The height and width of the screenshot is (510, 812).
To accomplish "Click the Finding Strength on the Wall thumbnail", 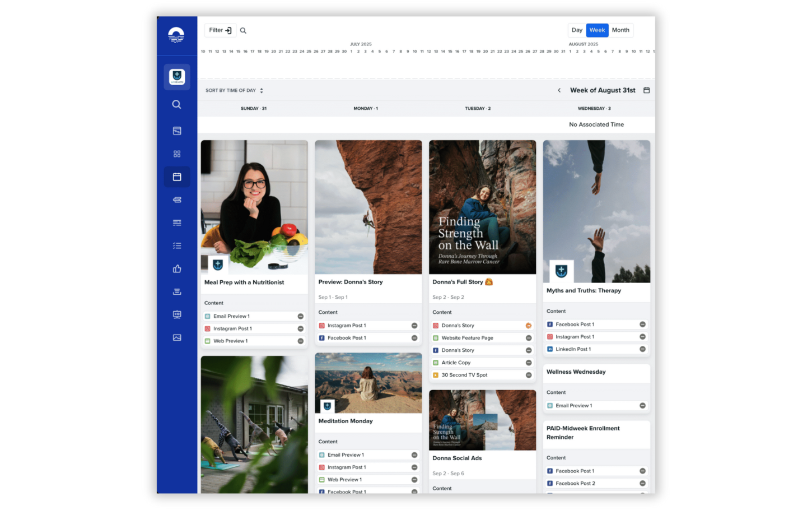I will click(482, 207).
